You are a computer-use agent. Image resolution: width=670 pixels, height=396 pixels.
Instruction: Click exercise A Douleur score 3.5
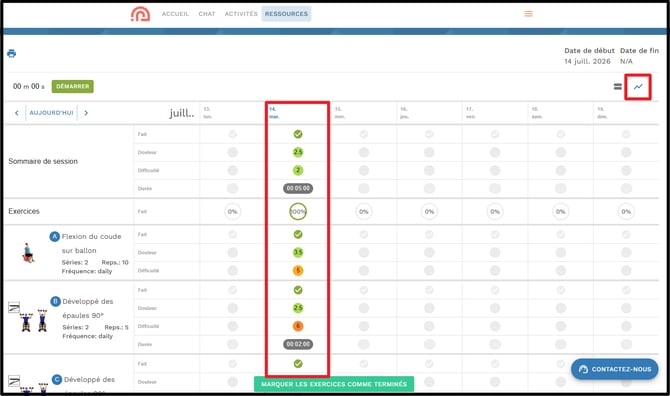tap(298, 252)
